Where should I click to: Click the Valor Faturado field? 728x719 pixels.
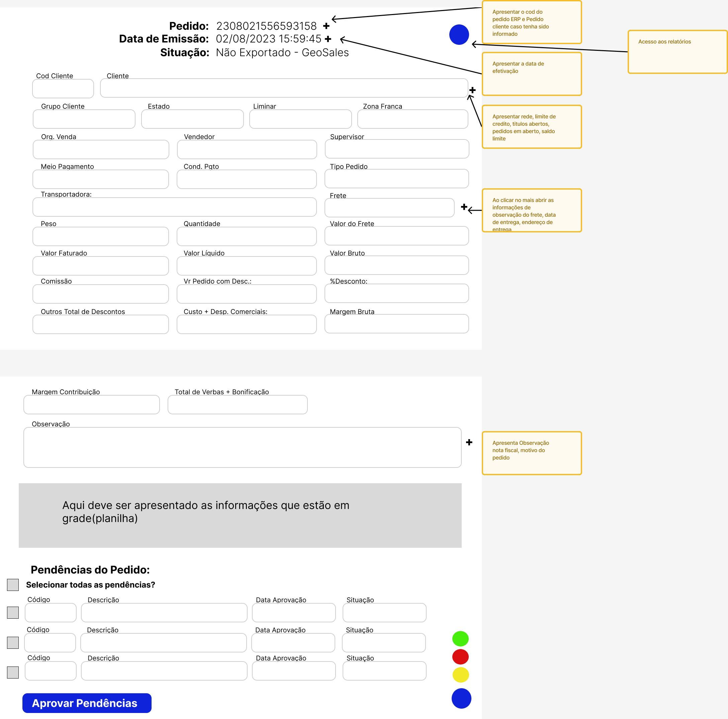click(x=101, y=266)
